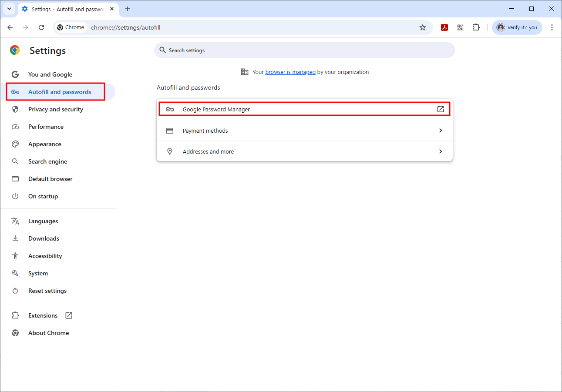
Task: Bookmark this tab with the star icon
Action: (x=423, y=27)
